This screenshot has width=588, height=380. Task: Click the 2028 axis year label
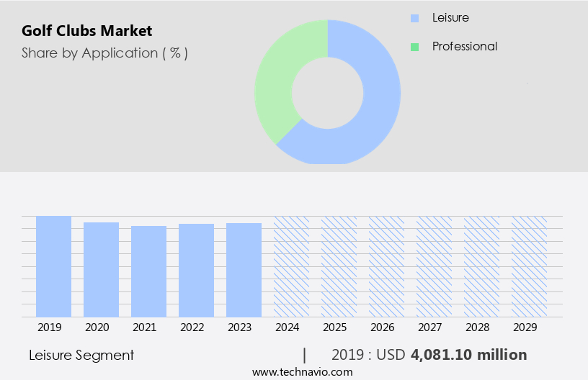[x=477, y=327]
